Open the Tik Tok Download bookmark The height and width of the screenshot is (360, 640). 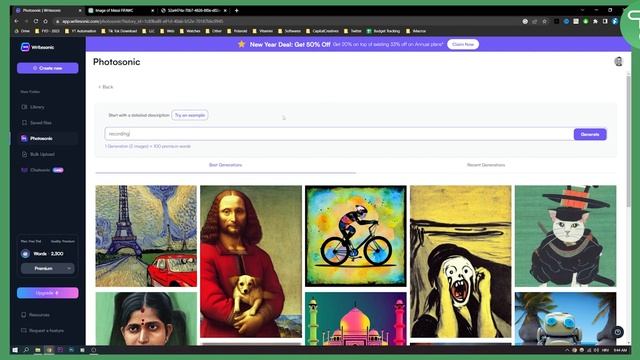[119, 31]
